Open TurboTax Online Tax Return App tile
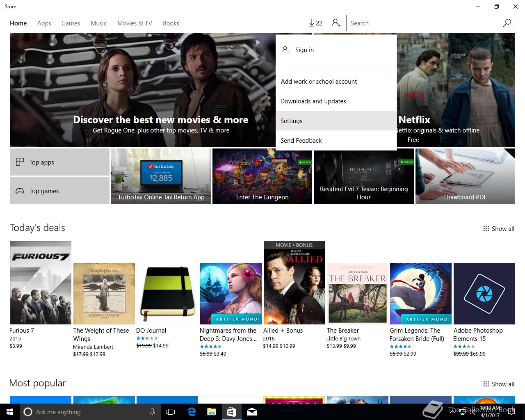 (161, 176)
